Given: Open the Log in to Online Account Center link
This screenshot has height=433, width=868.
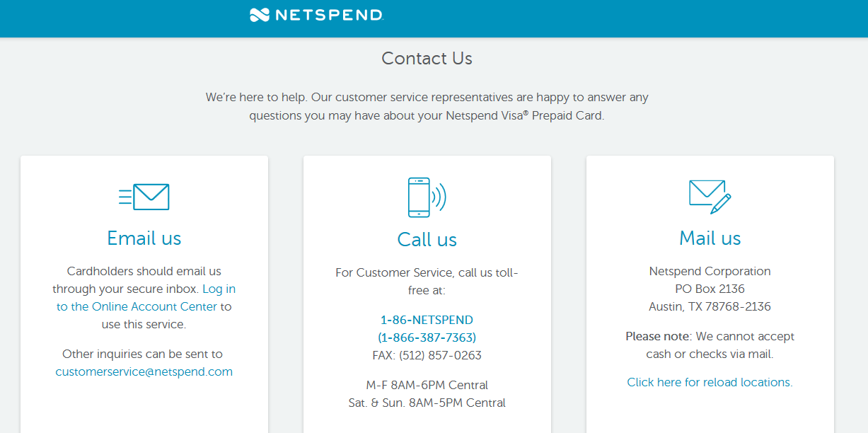Looking at the screenshot, I should [x=146, y=298].
